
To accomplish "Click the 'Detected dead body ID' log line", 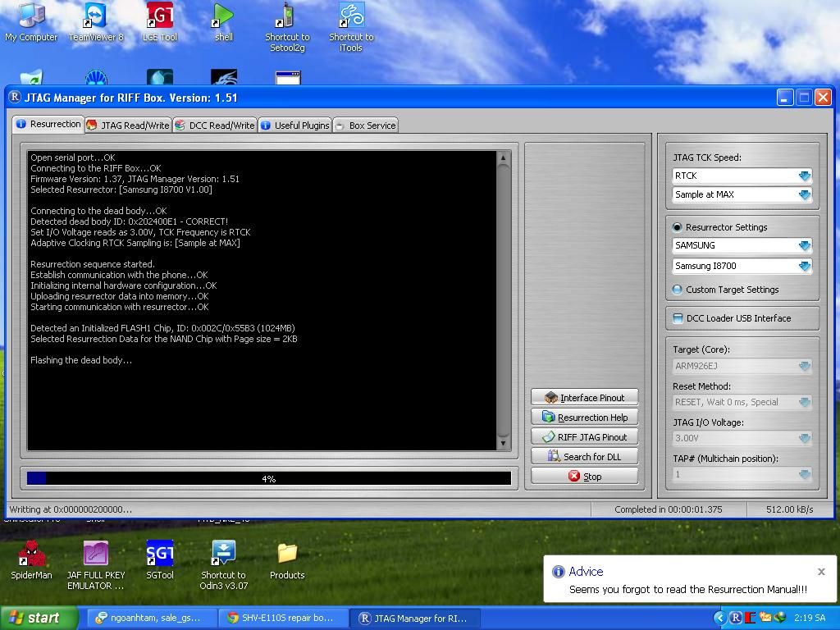I will [x=129, y=221].
